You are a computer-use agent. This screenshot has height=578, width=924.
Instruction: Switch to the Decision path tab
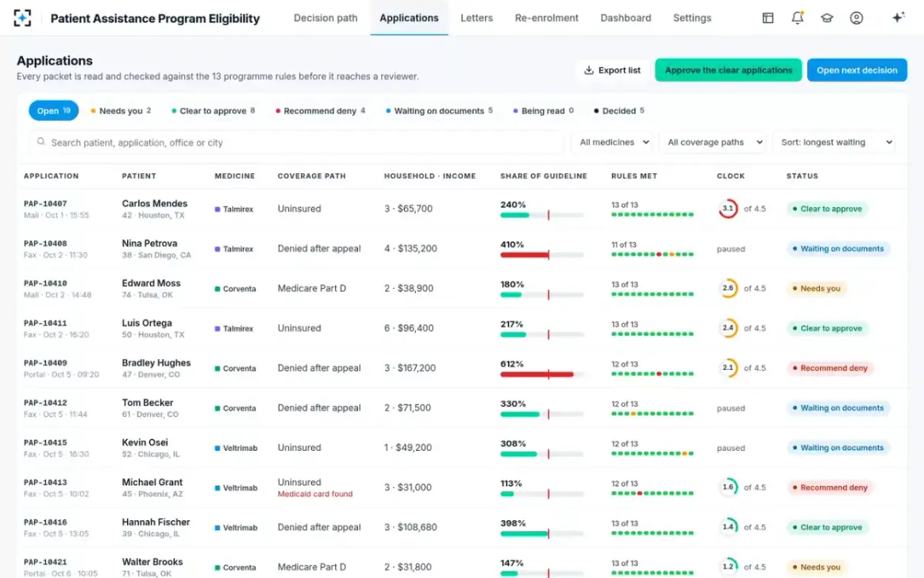(326, 18)
